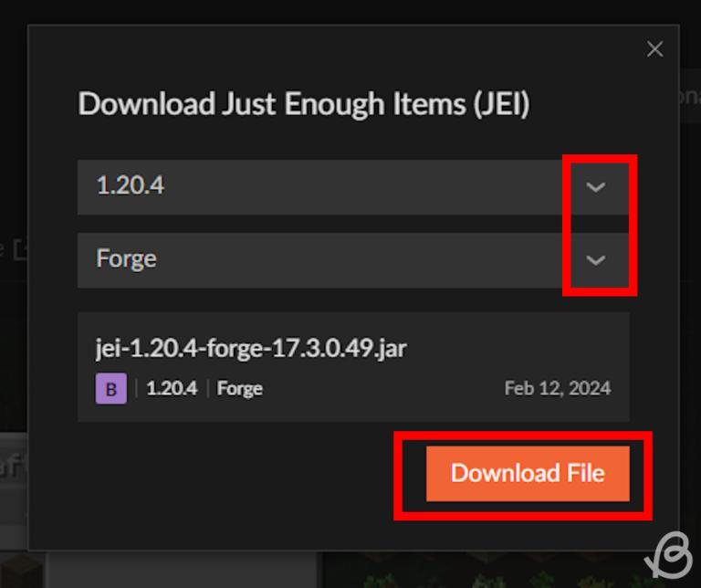Close the Download Just Enough Items dialog
Image resolution: width=701 pixels, height=588 pixels.
(x=654, y=49)
